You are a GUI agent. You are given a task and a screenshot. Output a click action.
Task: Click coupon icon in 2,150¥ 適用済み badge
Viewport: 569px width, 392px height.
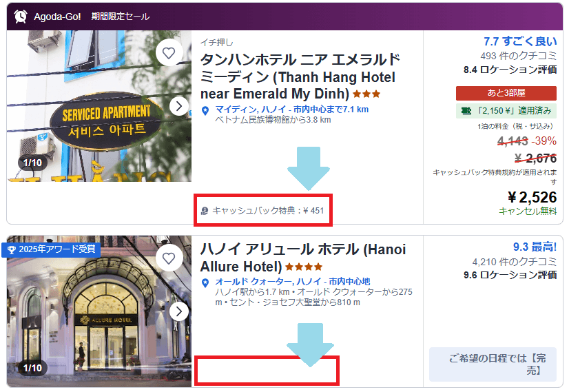click(x=466, y=111)
